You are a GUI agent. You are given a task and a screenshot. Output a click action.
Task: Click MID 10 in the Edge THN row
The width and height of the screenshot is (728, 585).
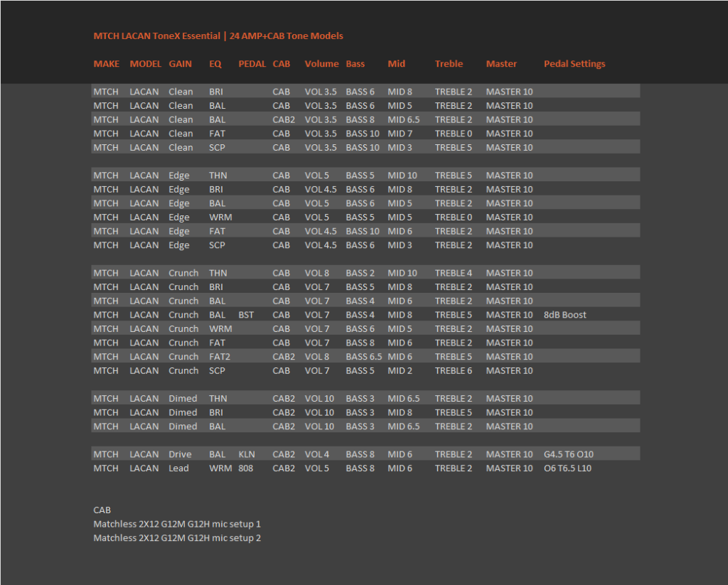coord(402,176)
